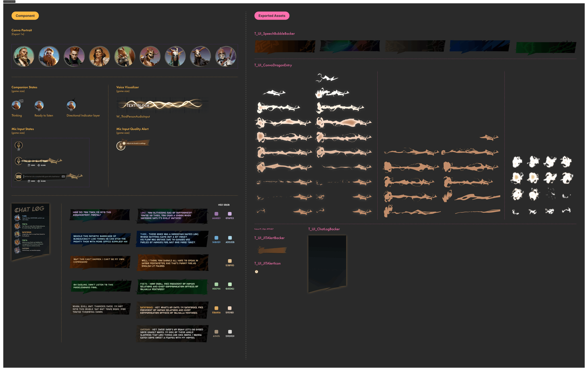Click the Directional Indicator layer portrait
The width and height of the screenshot is (588, 371).
point(71,105)
